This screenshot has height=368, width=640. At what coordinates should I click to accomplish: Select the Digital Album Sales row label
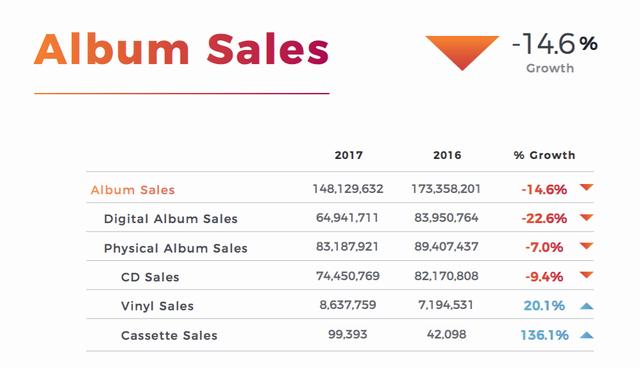171,219
